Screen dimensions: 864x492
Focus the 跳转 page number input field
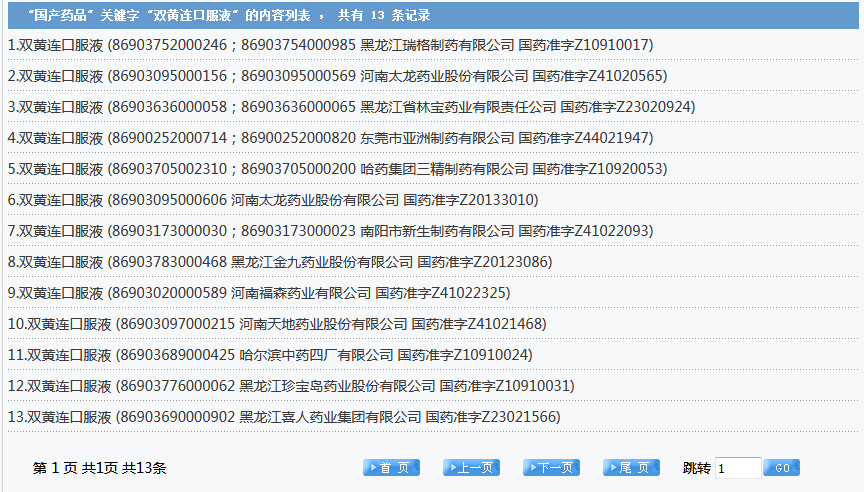click(738, 468)
